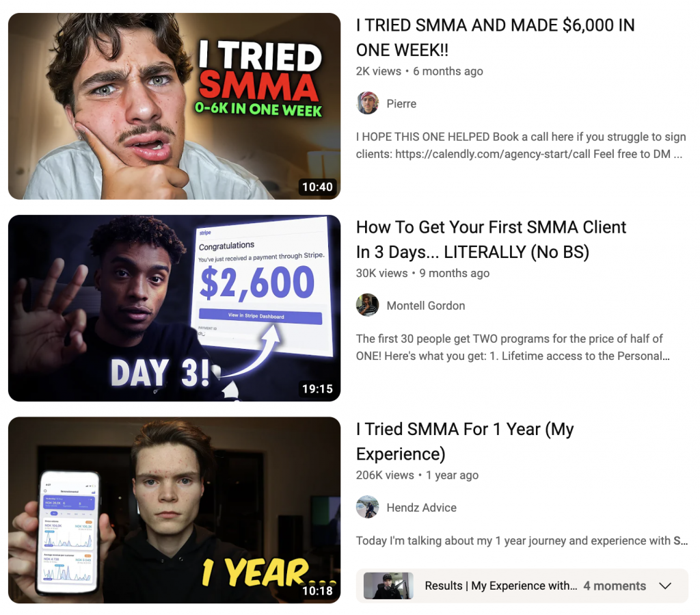Click the 10:18 duration badge
The image size is (700, 615).
tap(317, 590)
